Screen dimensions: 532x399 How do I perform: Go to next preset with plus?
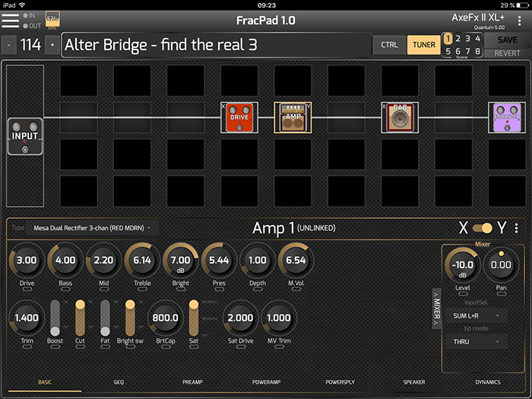point(52,45)
